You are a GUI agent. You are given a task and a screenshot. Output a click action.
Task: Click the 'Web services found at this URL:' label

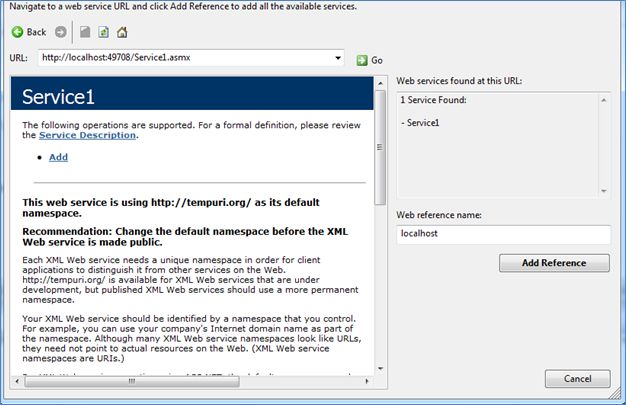coord(459,81)
